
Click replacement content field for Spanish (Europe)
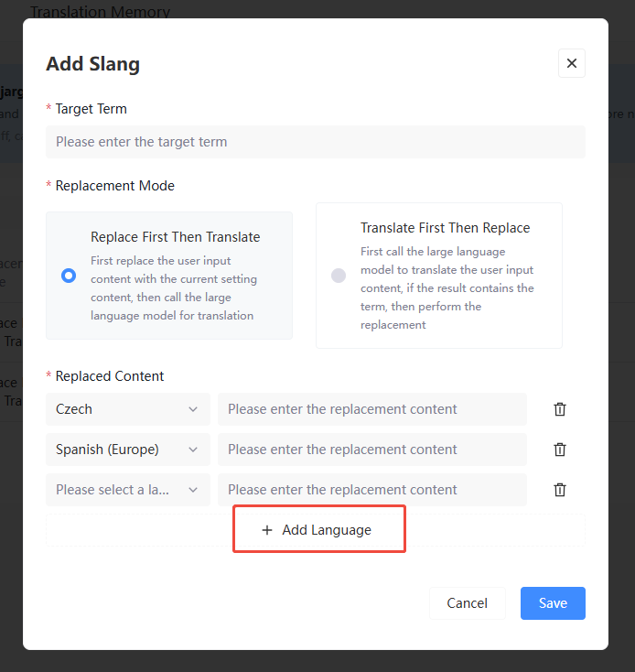pos(372,450)
